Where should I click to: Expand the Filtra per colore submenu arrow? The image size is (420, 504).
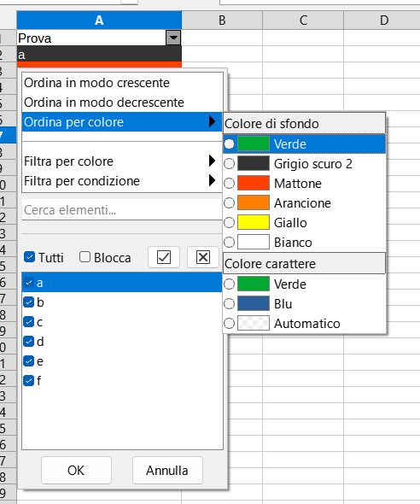[x=212, y=161]
